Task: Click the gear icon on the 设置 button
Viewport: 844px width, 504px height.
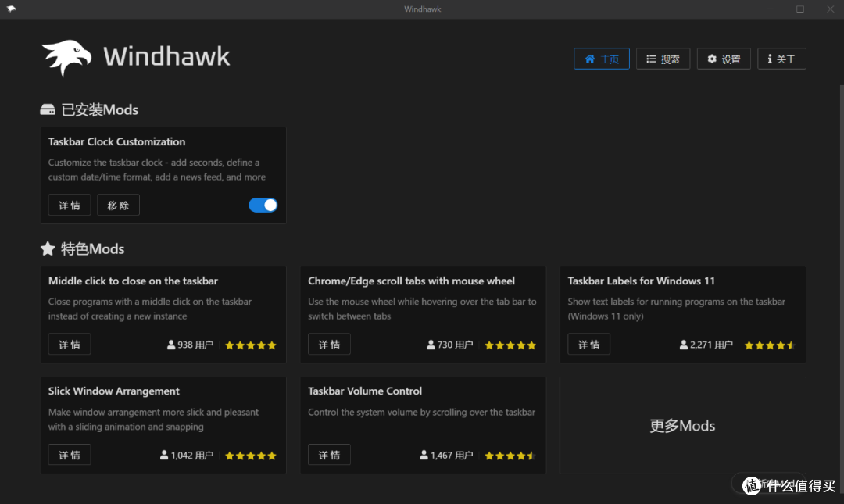Action: 710,58
